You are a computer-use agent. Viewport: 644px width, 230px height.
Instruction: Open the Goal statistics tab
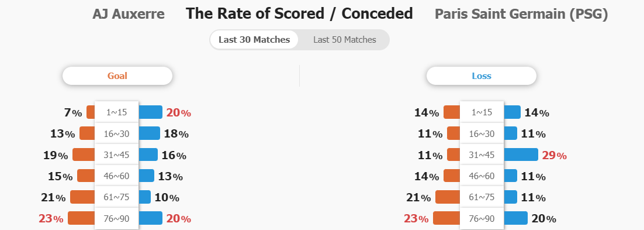[x=117, y=75]
